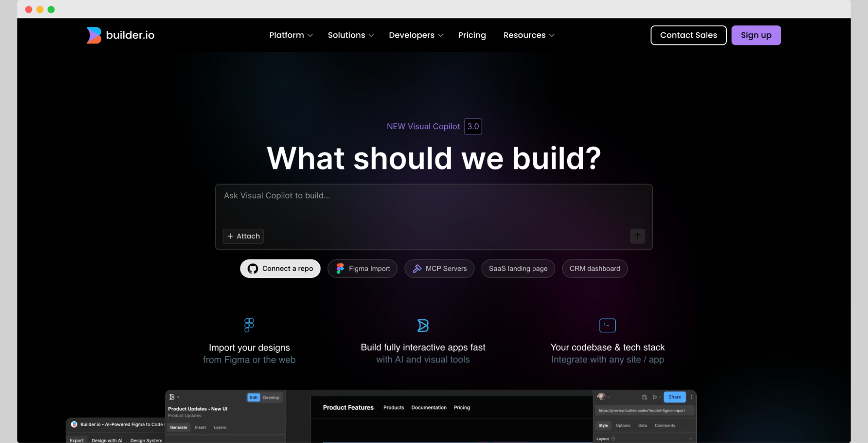This screenshot has height=443, width=868.
Task: Click the GitHub Connect a repo button
Action: [x=280, y=269]
